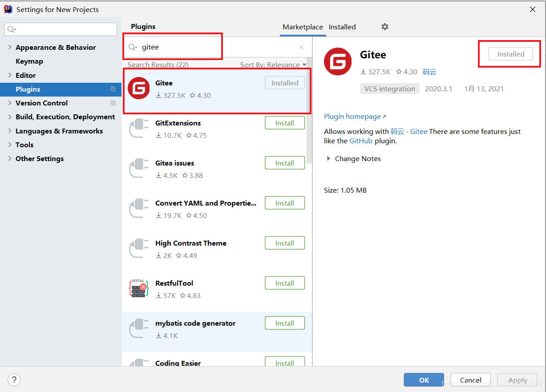This screenshot has width=546, height=392.
Task: Open the GitHub link in description
Action: coord(361,141)
